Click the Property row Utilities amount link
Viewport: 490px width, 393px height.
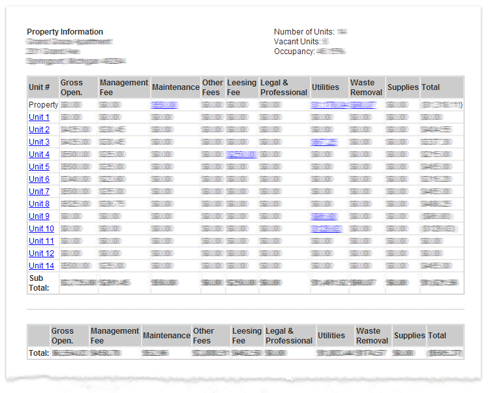[330, 105]
